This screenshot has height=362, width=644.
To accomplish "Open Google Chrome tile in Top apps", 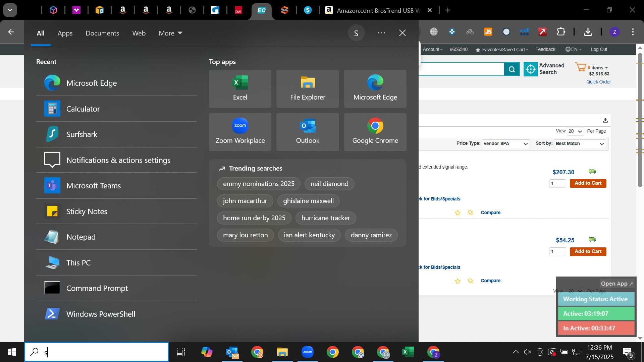I will click(x=375, y=132).
